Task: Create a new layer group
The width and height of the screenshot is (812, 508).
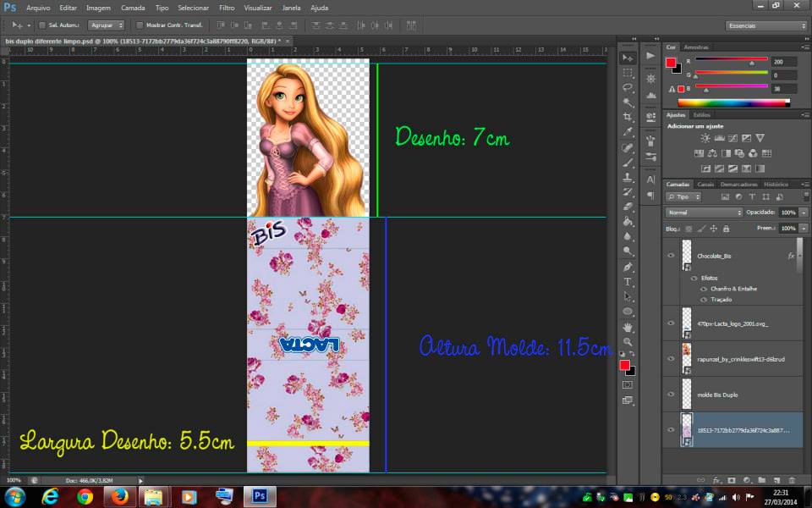Action: (x=762, y=481)
